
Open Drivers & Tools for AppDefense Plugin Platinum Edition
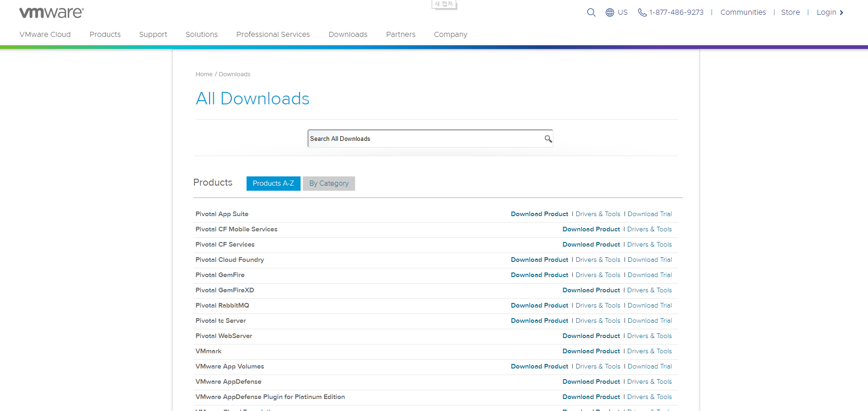pyautogui.click(x=650, y=397)
